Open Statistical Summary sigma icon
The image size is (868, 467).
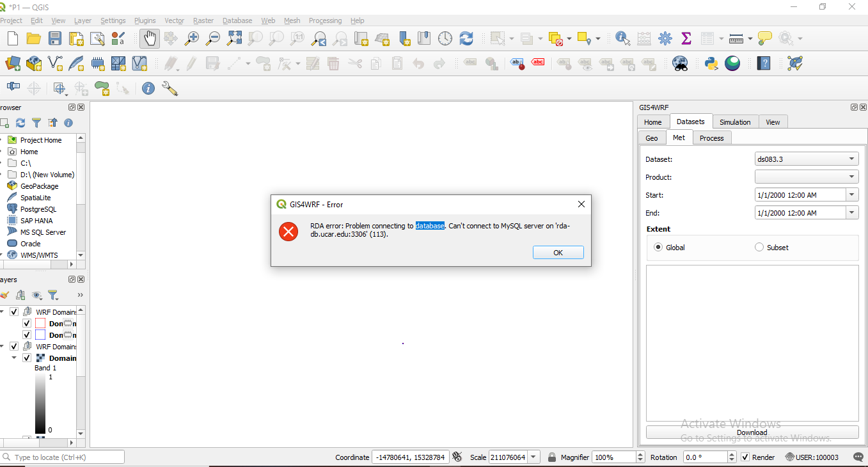click(686, 38)
